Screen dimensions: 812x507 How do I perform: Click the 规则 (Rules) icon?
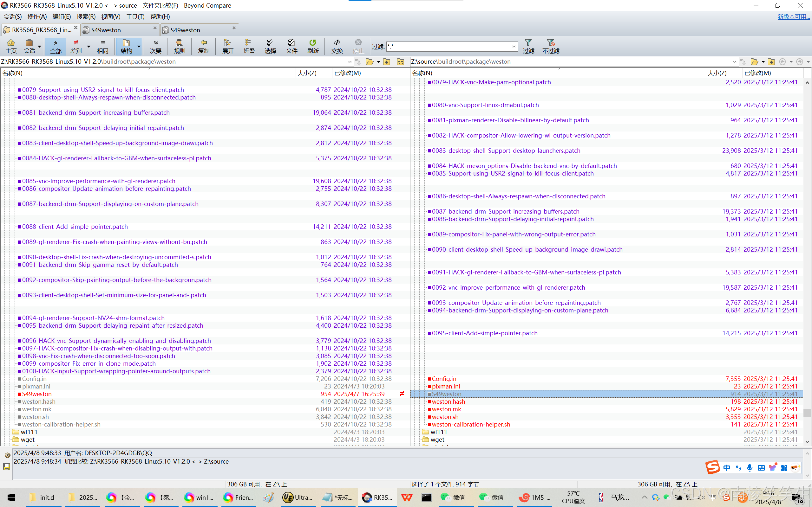click(x=180, y=46)
